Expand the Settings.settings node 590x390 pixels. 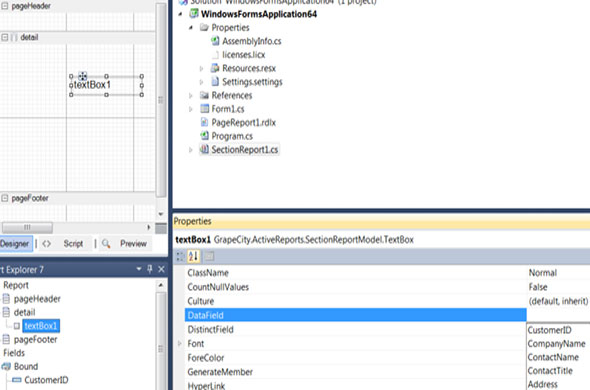point(201,82)
